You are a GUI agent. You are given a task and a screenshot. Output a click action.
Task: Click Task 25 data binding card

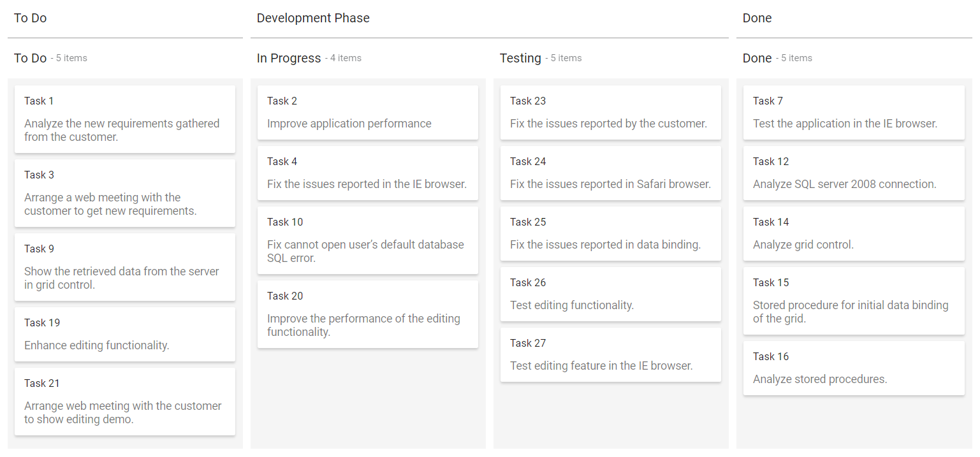click(611, 233)
